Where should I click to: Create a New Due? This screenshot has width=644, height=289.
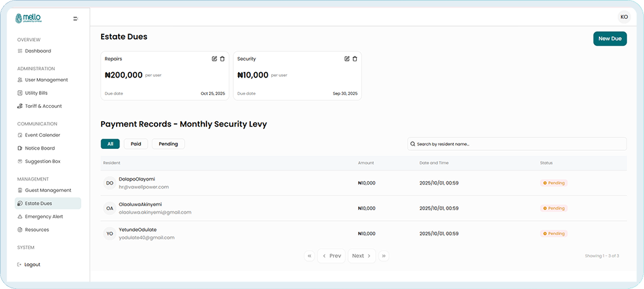610,39
